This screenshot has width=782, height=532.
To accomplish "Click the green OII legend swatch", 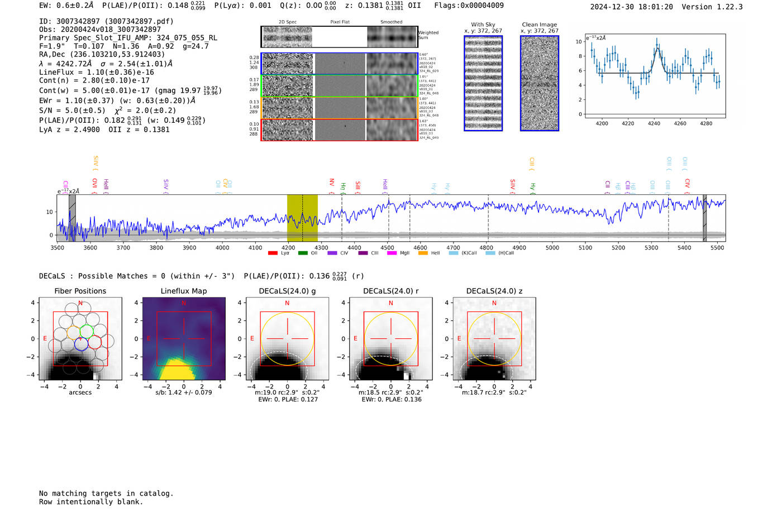I will [303, 253].
